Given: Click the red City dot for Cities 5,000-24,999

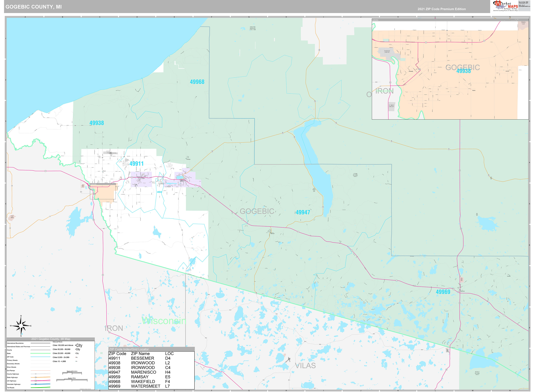Looking at the screenshot, I should pyautogui.click(x=75, y=357).
